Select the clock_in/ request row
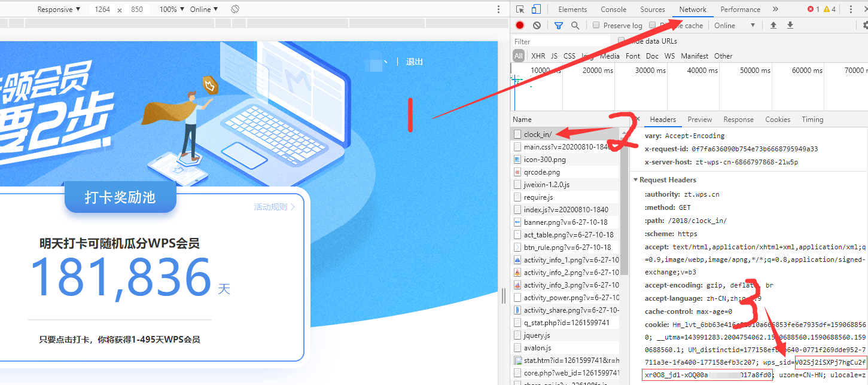 click(565, 135)
